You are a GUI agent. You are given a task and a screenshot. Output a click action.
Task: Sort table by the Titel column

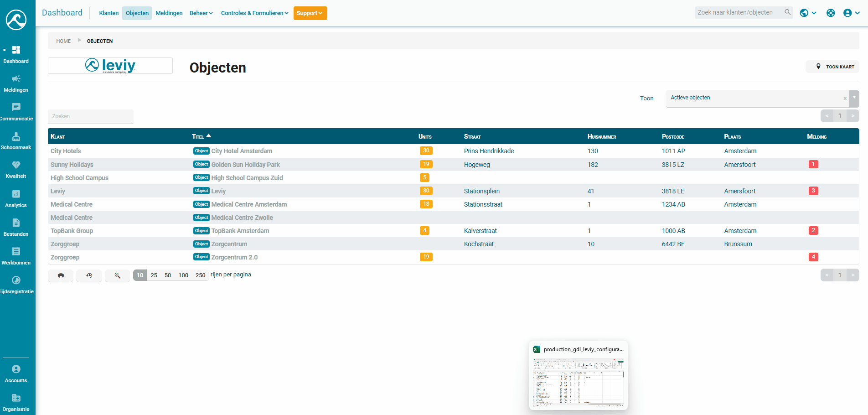point(201,136)
